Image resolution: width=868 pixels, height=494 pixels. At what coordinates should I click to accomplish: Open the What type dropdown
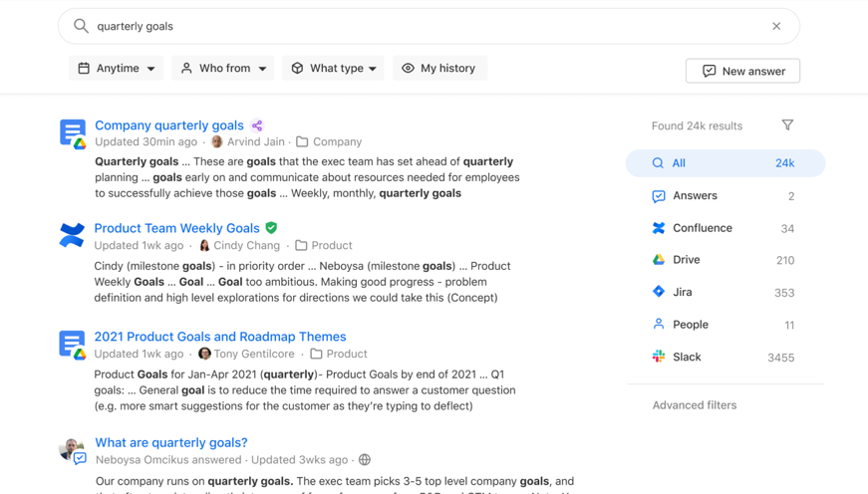coord(334,69)
